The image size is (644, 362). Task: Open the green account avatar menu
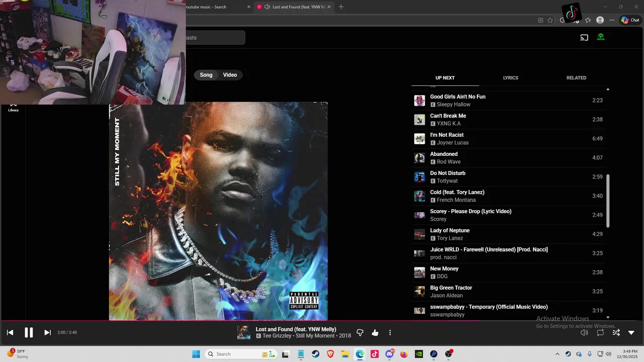pos(601,37)
